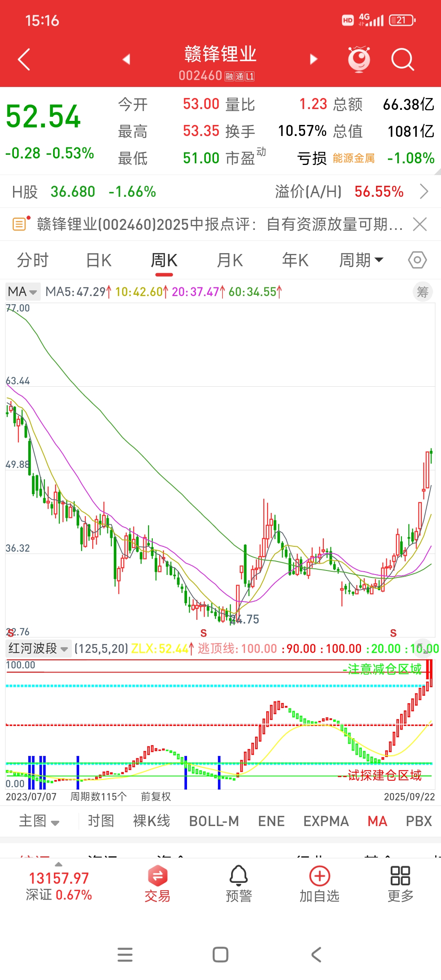441x980 pixels.
Task: Open 更多 grid menu
Action: (400, 884)
